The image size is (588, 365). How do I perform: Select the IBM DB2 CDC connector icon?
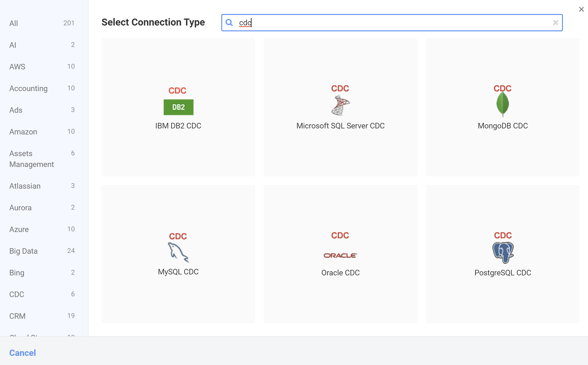[178, 101]
